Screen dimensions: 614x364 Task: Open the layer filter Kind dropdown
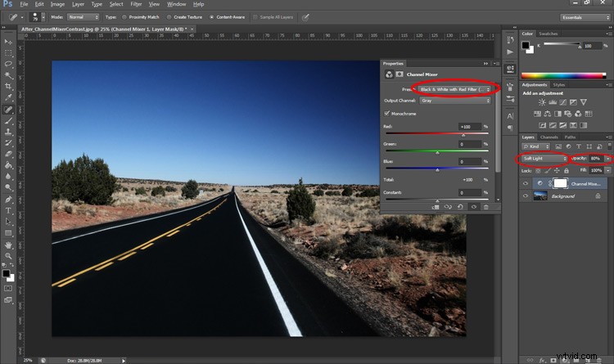535,146
